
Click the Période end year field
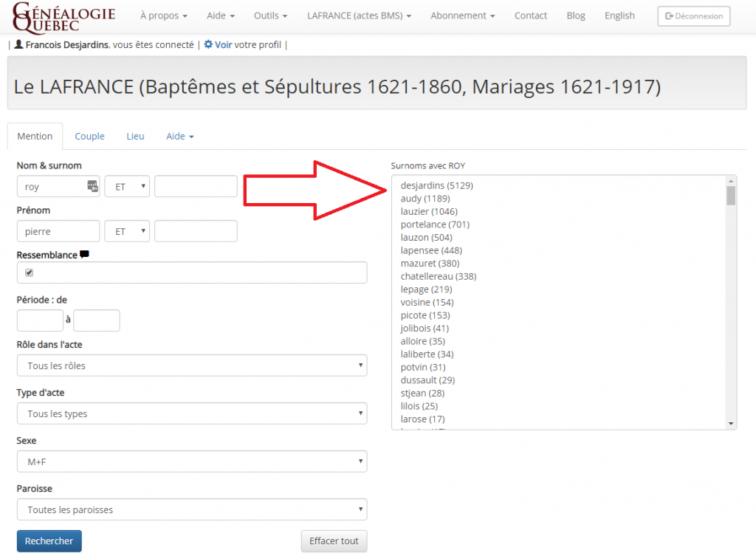(x=97, y=320)
